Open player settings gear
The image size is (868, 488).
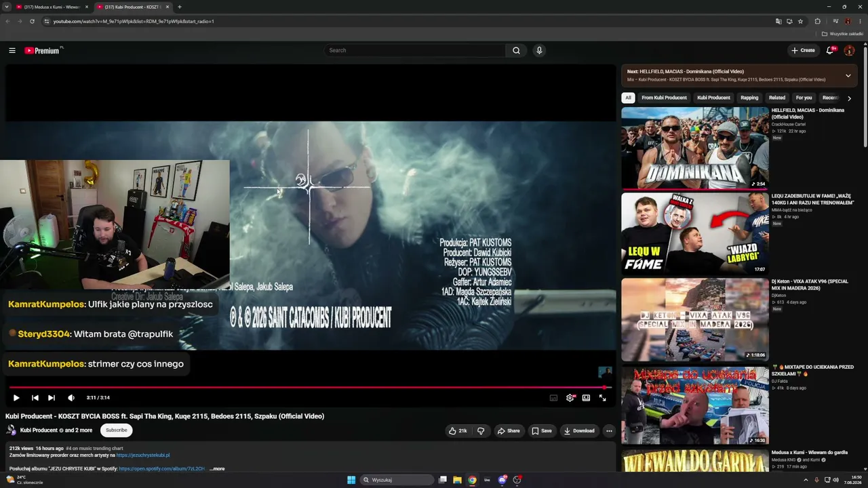pyautogui.click(x=570, y=398)
